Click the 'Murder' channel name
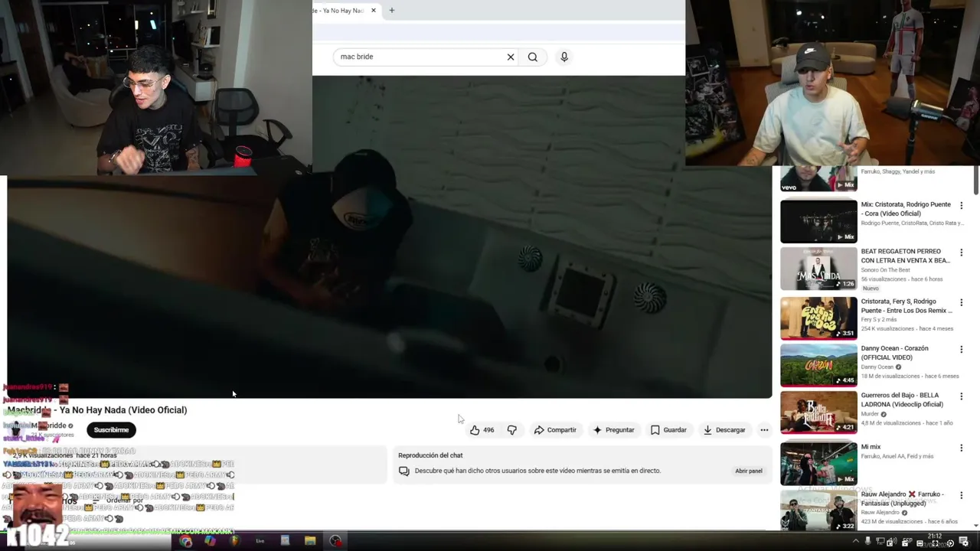Viewport: 980px width, 551px height. (870, 414)
